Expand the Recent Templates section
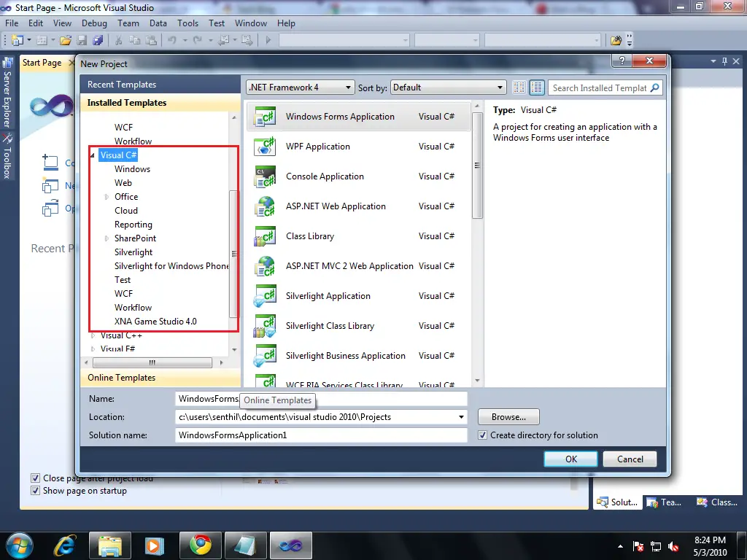The image size is (747, 560). (x=160, y=85)
